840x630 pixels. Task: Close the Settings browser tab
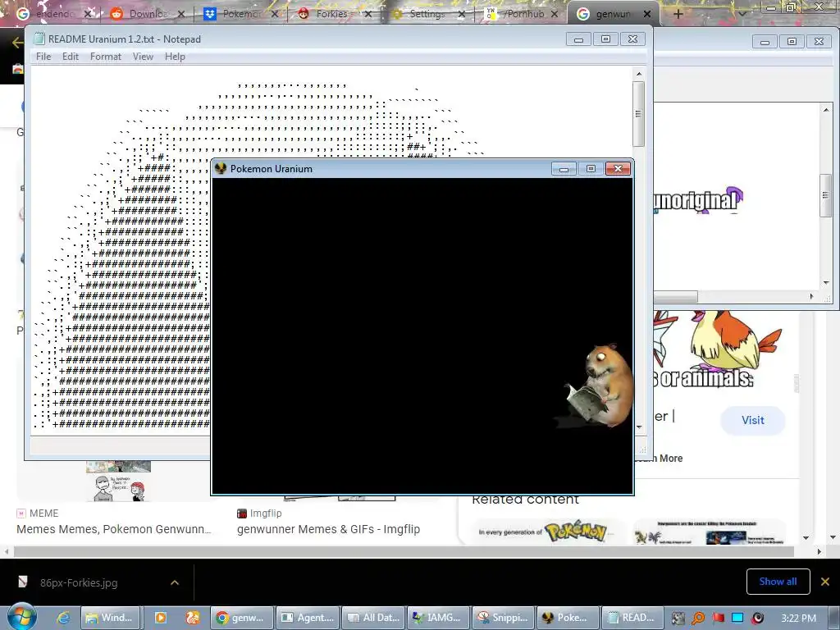(x=461, y=14)
